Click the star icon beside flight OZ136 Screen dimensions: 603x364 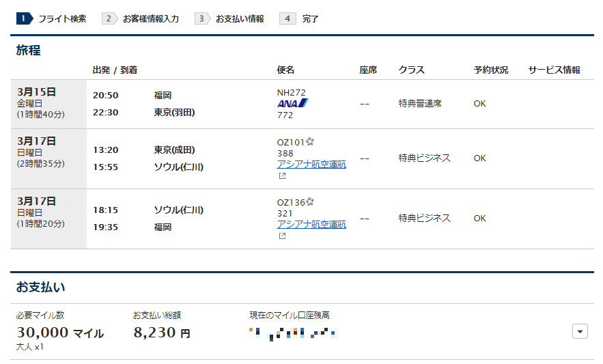310,202
